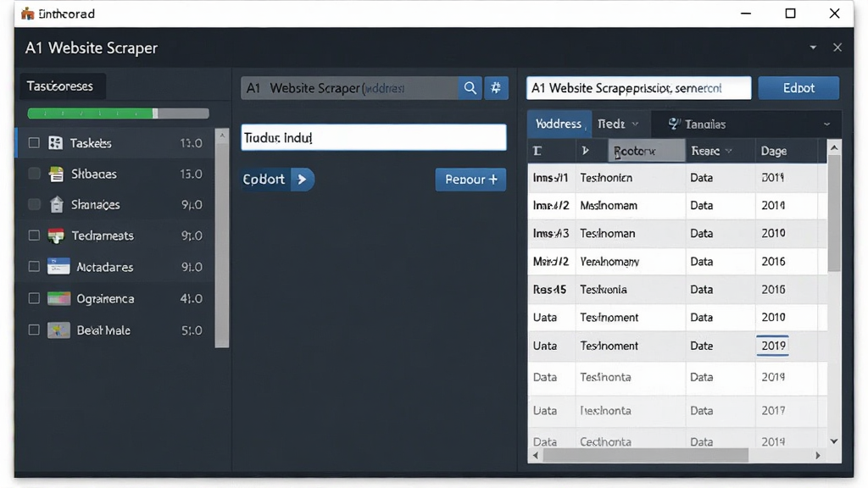Click the Shanaces row icon

tap(56, 205)
